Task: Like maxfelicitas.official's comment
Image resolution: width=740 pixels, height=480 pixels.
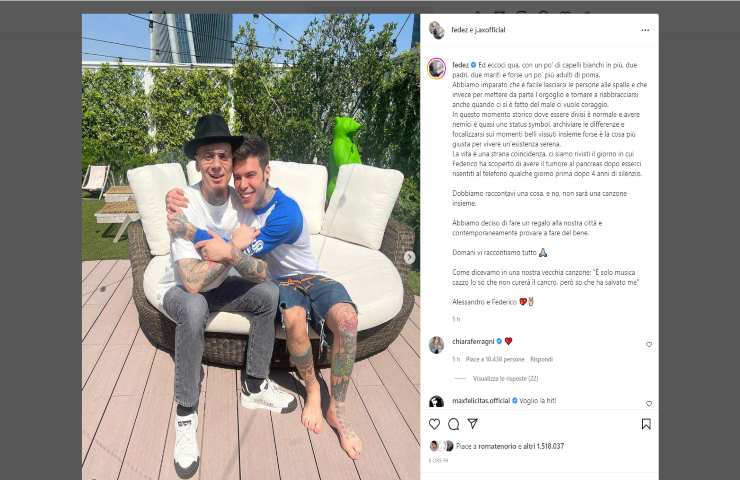Action: click(649, 404)
